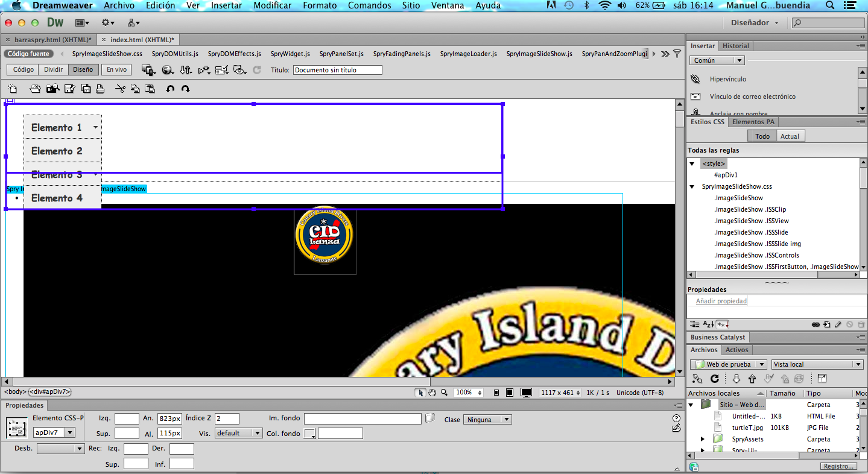Click the Zoom magnifier tool in status bar
Screen dimensions: 868x474
pos(444,393)
